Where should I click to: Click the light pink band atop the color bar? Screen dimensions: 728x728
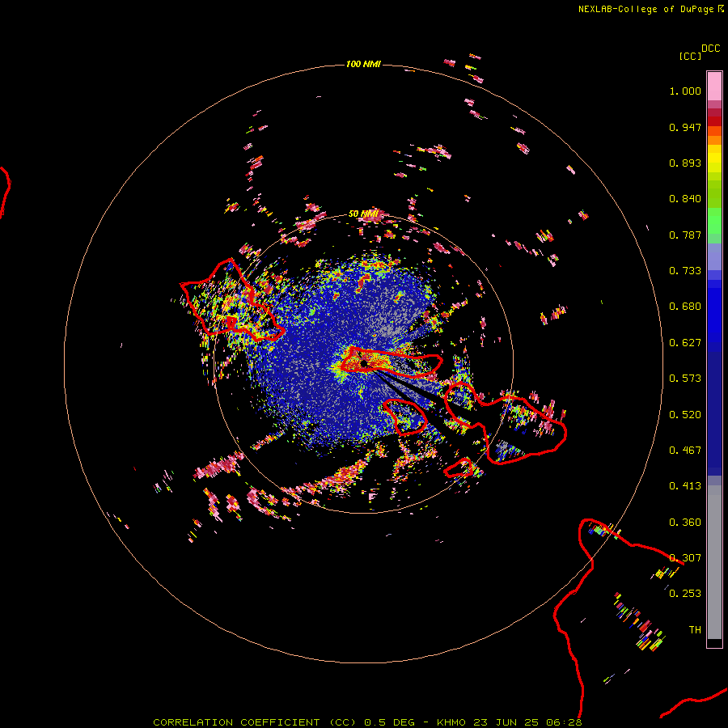click(x=714, y=87)
